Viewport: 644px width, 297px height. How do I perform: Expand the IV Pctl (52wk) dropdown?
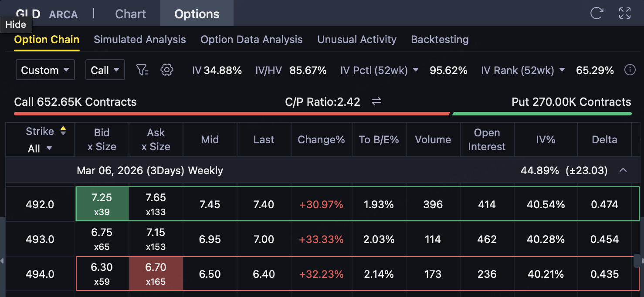tap(416, 70)
